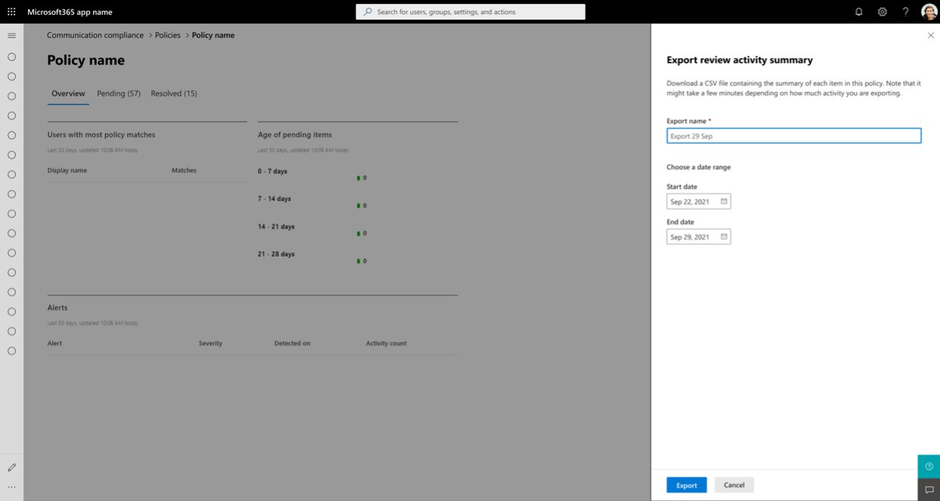Open the Start date calendar picker icon
Viewport: 940px width, 501px height.
[x=724, y=201]
